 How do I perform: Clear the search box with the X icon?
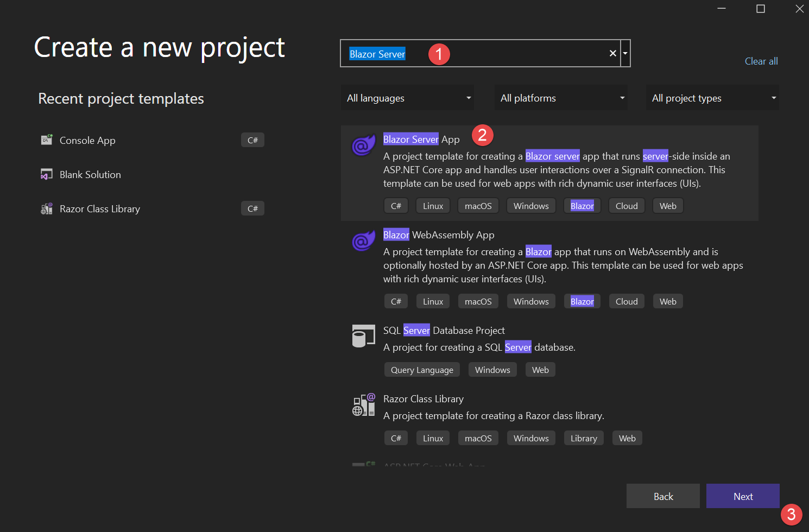612,53
